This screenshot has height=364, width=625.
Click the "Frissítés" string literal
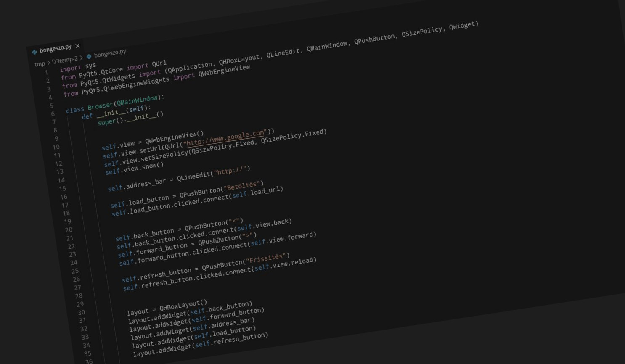coord(266,258)
